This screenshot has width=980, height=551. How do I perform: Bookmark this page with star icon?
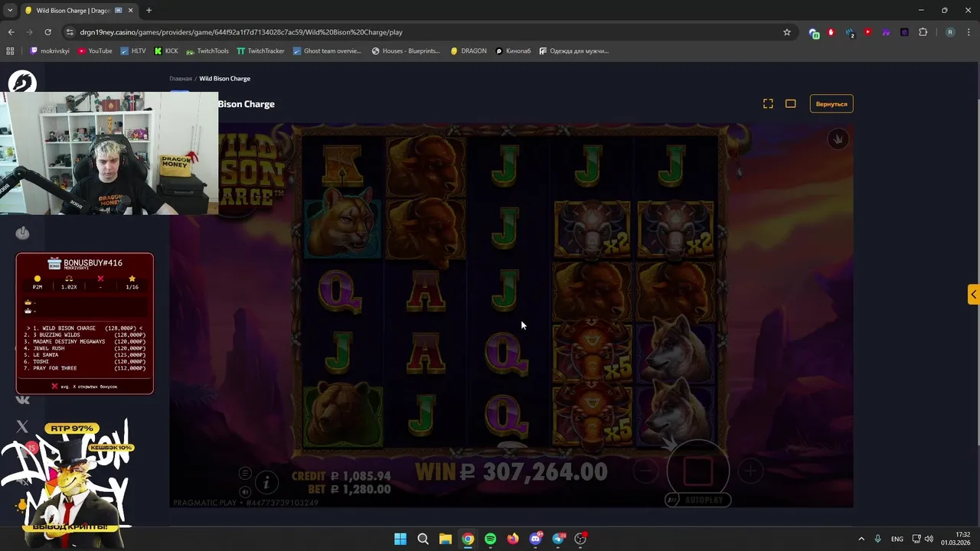[786, 32]
